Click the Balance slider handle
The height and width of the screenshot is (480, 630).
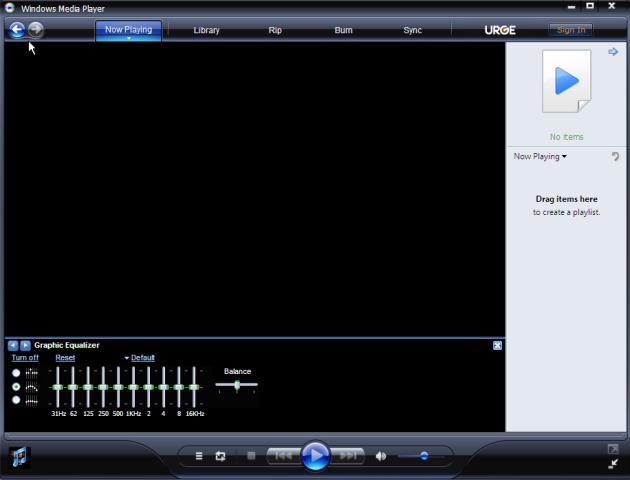tap(237, 385)
